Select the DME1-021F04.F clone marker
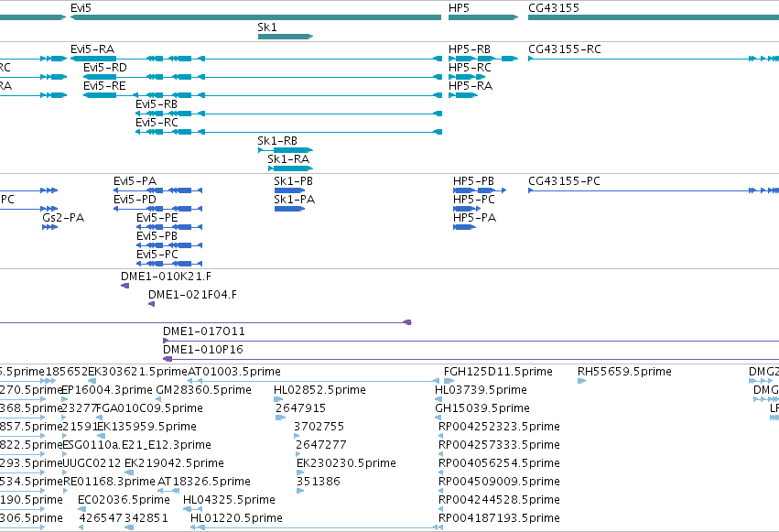This screenshot has height=532, width=779. pos(152,304)
